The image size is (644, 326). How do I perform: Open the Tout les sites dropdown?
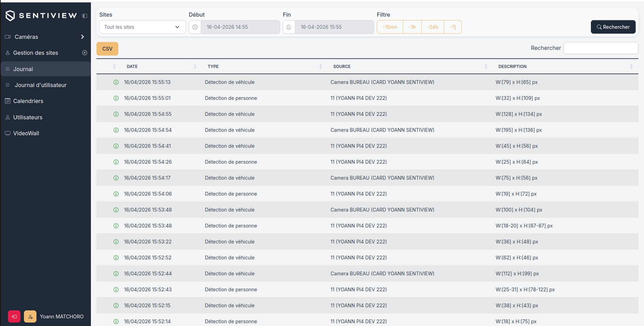(x=143, y=27)
